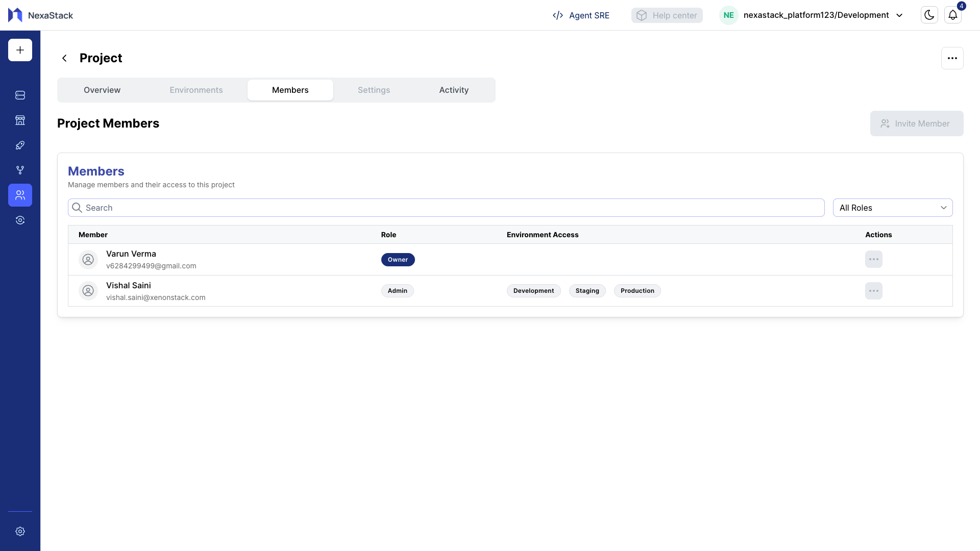Open the members icon in the sidebar

(20, 195)
